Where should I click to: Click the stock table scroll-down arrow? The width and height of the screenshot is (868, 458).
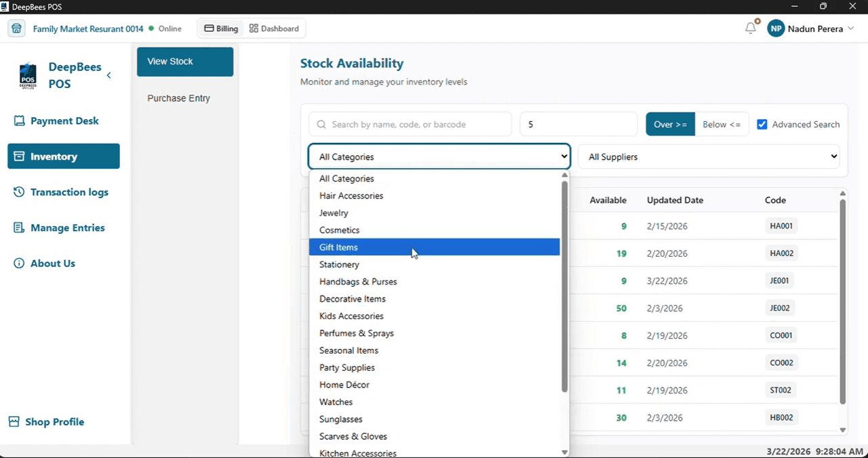click(843, 430)
